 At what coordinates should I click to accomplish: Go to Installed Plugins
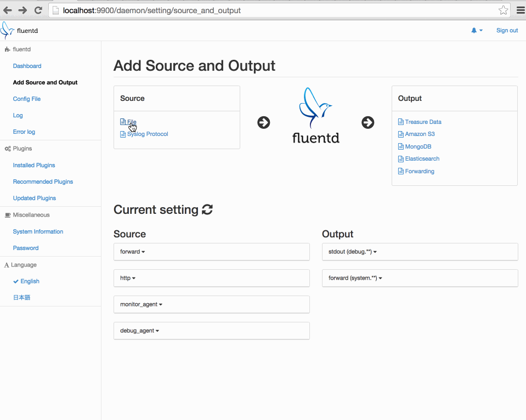point(34,165)
